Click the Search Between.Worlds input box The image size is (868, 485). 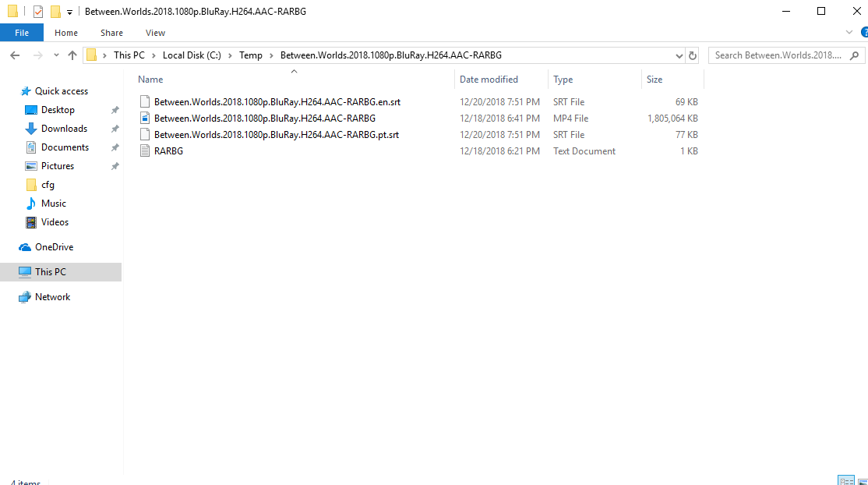click(x=778, y=55)
